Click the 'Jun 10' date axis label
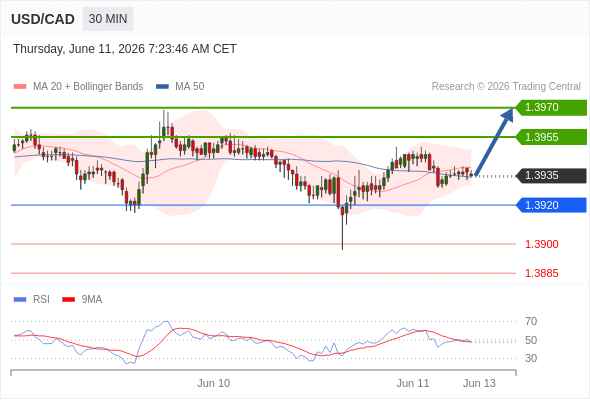The width and height of the screenshot is (590, 400). [x=214, y=383]
